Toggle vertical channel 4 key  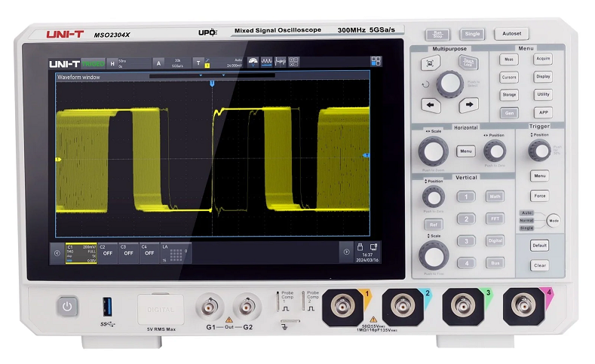click(466, 263)
